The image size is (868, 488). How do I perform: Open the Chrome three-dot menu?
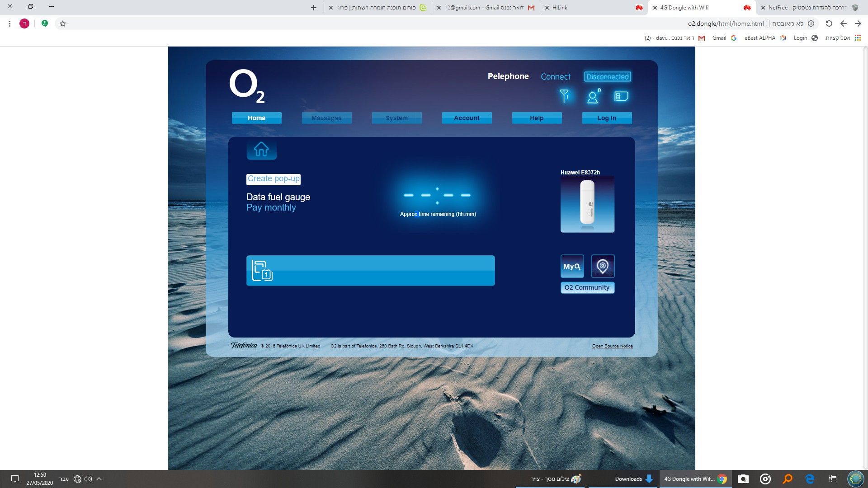tap(9, 23)
